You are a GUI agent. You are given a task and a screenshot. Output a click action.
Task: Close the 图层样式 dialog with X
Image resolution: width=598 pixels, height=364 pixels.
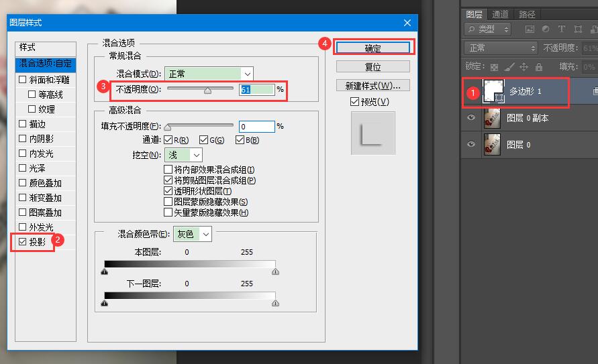(x=407, y=23)
